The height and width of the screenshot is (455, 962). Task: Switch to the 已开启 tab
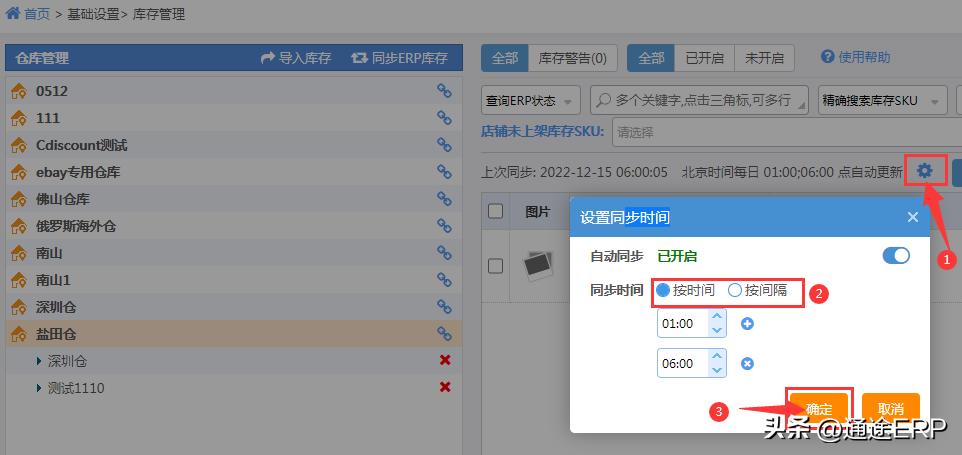coord(704,58)
